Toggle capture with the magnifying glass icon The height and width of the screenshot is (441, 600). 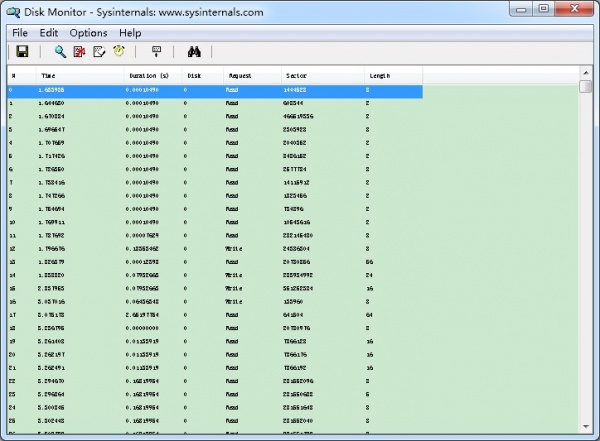click(60, 51)
